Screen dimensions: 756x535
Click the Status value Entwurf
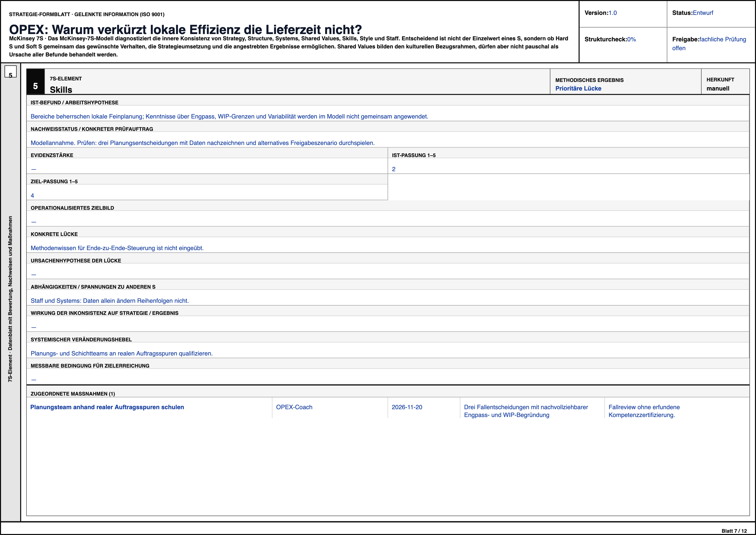[x=703, y=13]
